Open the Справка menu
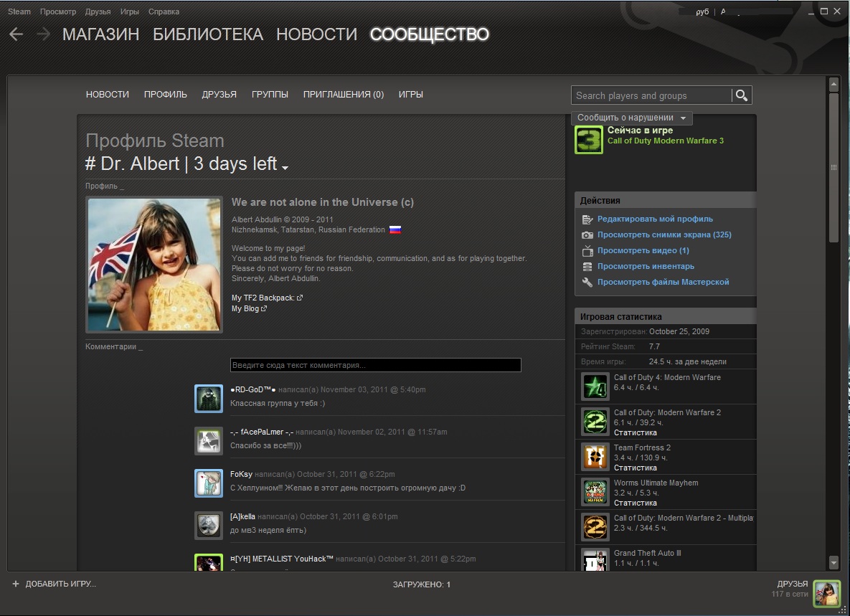850x616 pixels. pyautogui.click(x=164, y=11)
